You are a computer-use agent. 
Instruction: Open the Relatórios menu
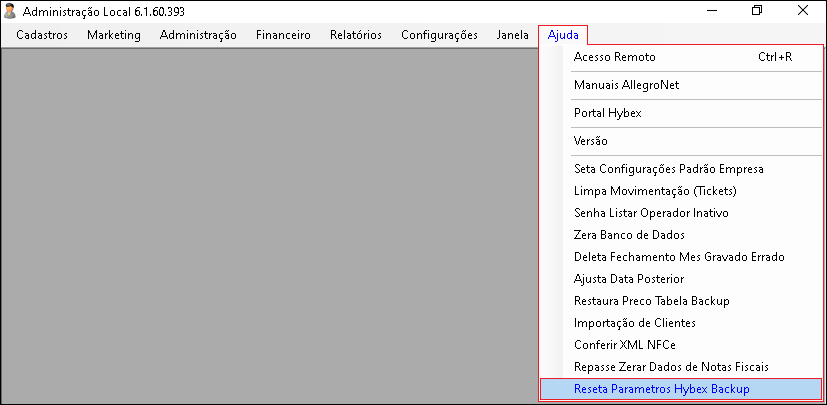356,35
